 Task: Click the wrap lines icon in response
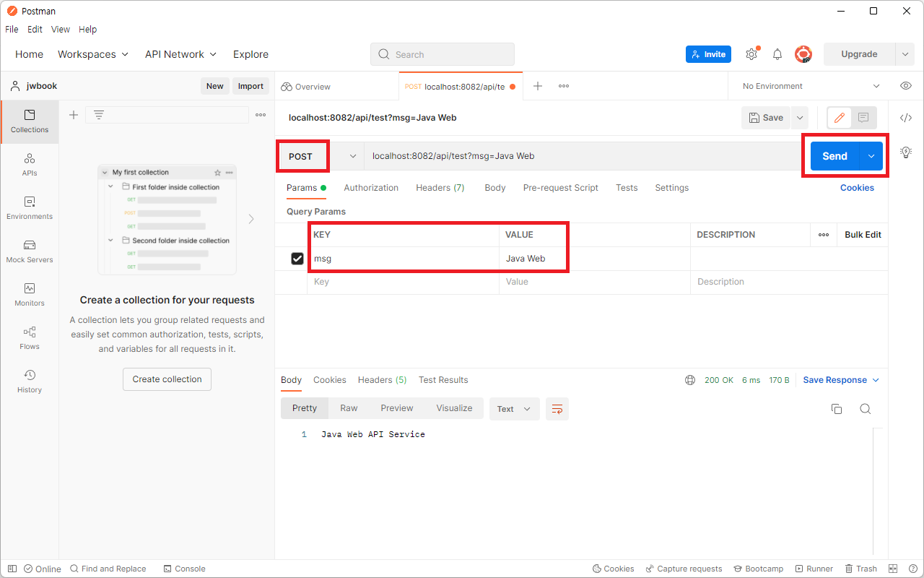point(557,409)
